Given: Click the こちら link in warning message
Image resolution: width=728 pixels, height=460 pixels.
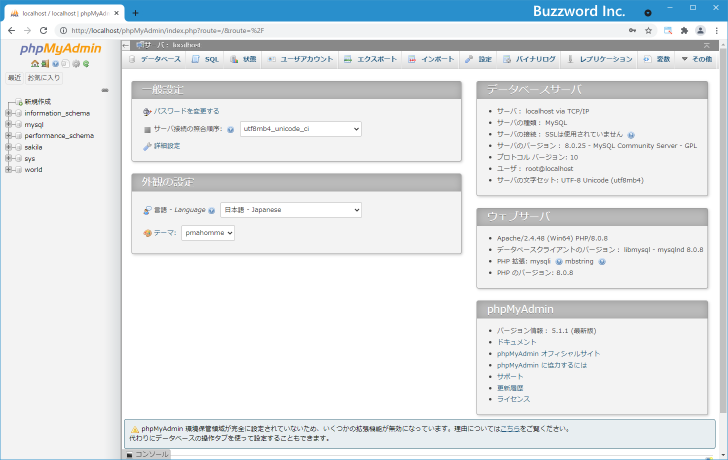Looking at the screenshot, I should pyautogui.click(x=510, y=429).
